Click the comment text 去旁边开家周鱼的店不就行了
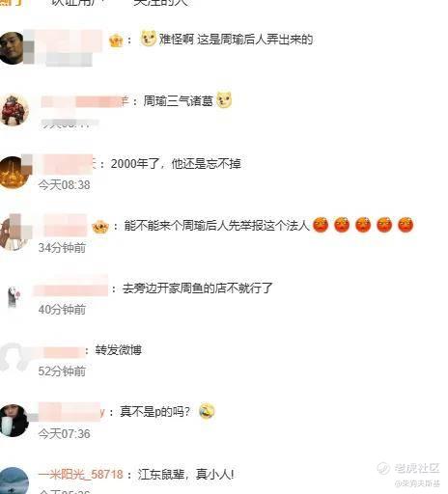This screenshot has height=494, width=448. (x=197, y=288)
